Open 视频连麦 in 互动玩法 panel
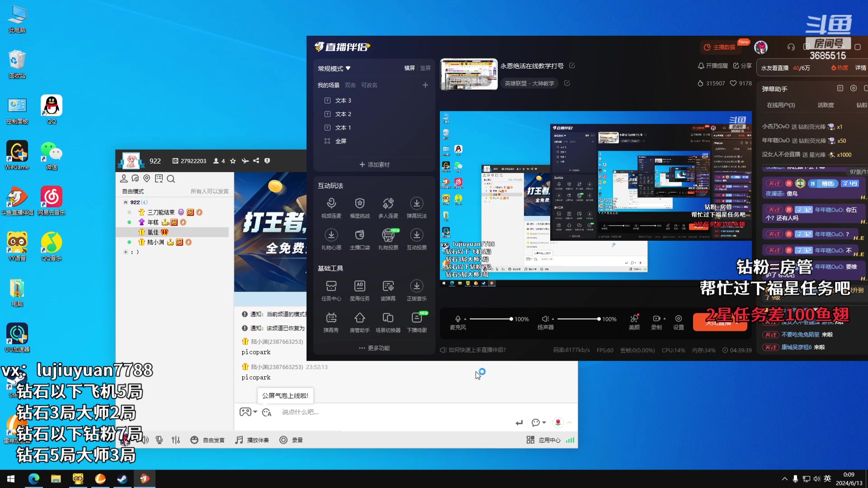Image resolution: width=868 pixels, height=488 pixels. 331,208
